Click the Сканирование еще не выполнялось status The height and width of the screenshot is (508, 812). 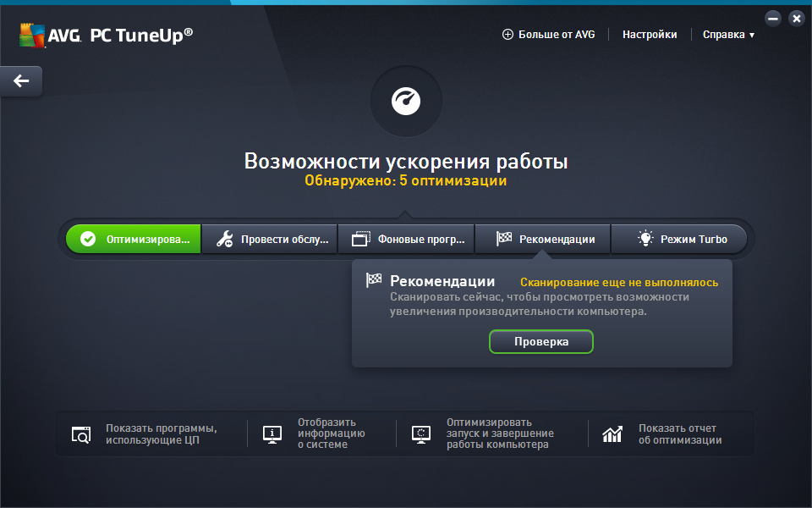(x=619, y=283)
